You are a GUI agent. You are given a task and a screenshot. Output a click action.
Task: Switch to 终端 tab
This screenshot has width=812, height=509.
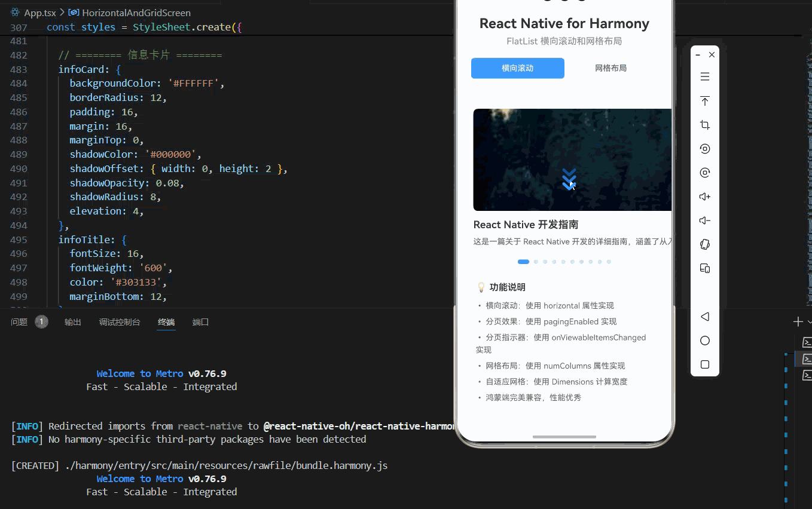[166, 322]
